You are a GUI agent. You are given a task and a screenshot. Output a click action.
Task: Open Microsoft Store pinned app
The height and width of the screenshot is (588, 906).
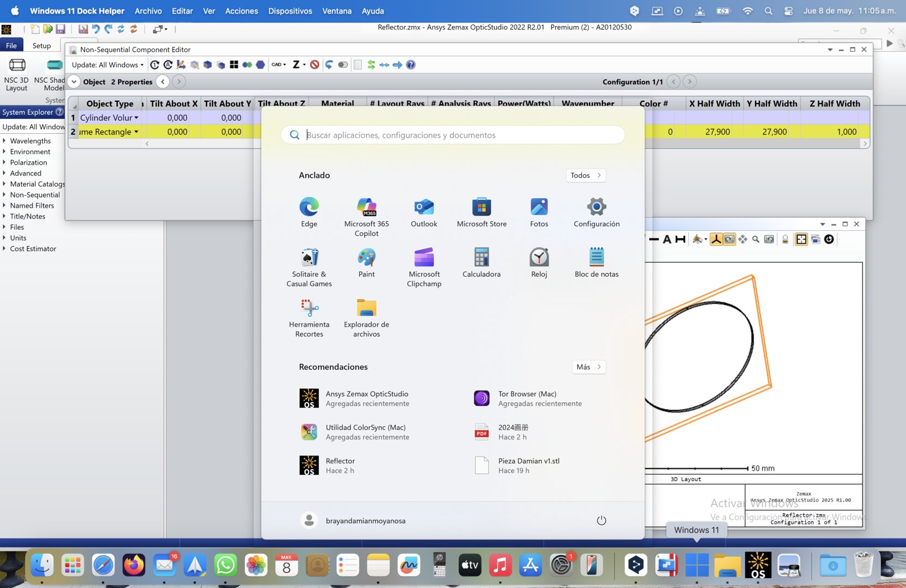coord(482,213)
